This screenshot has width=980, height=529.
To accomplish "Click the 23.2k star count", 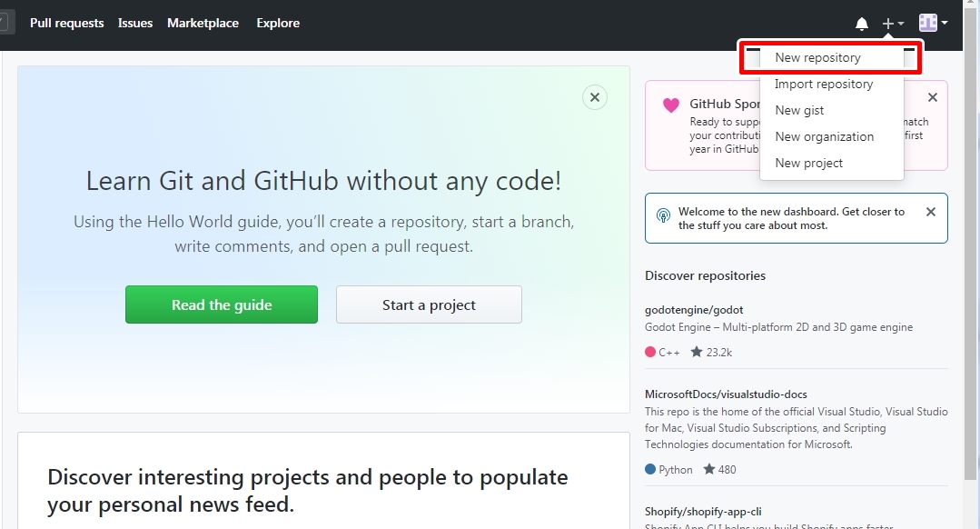I will [718, 352].
